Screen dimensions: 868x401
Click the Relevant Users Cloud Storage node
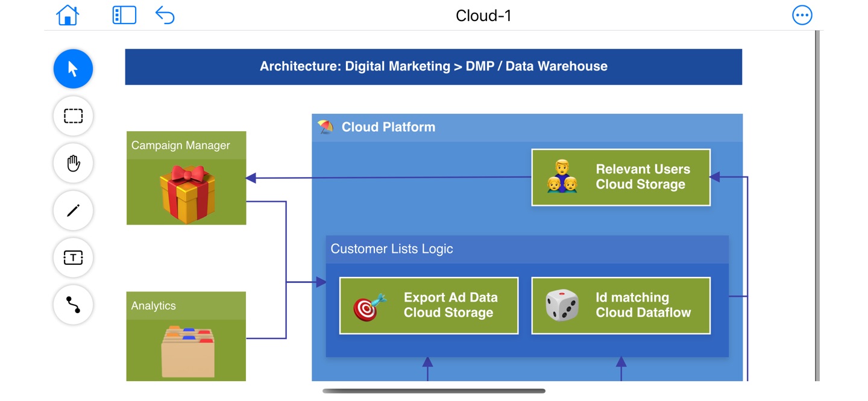point(621,177)
